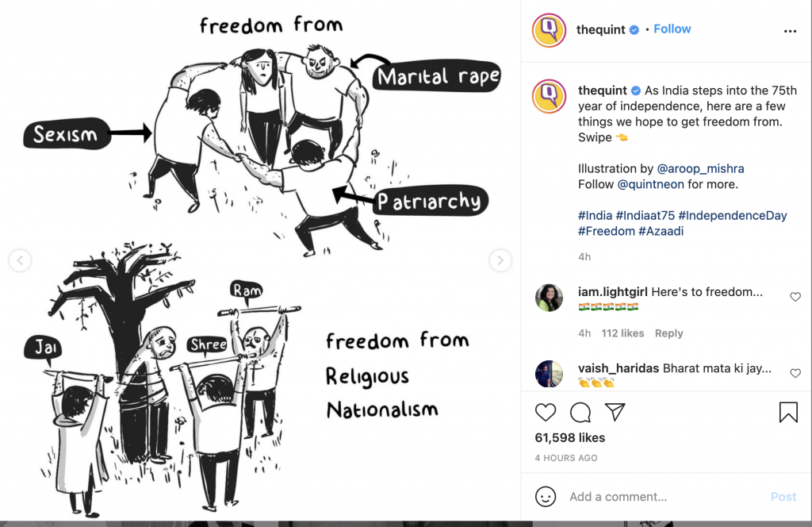Viewport: 812px width, 527px height.
Task: Save the post with the bookmark icon
Action: tap(788, 413)
